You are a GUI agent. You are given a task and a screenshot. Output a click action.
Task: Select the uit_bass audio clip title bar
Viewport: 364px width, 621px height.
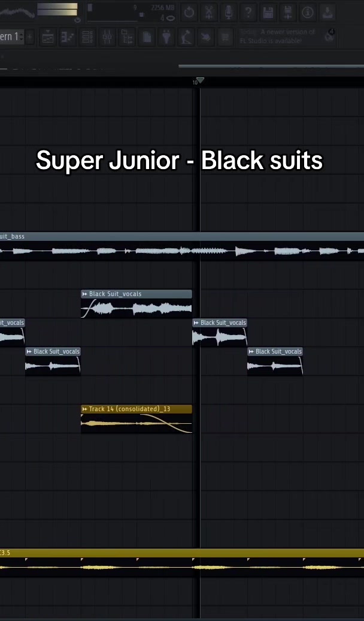point(182,236)
